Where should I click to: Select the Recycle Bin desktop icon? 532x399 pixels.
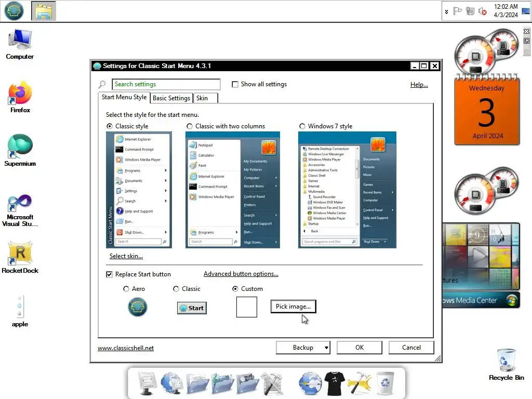[x=506, y=365]
